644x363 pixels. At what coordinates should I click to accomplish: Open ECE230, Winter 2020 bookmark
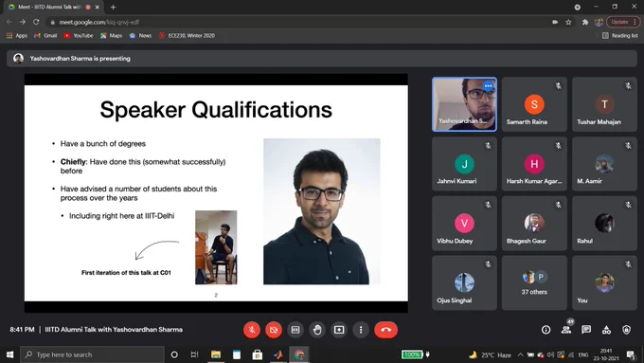(x=187, y=36)
